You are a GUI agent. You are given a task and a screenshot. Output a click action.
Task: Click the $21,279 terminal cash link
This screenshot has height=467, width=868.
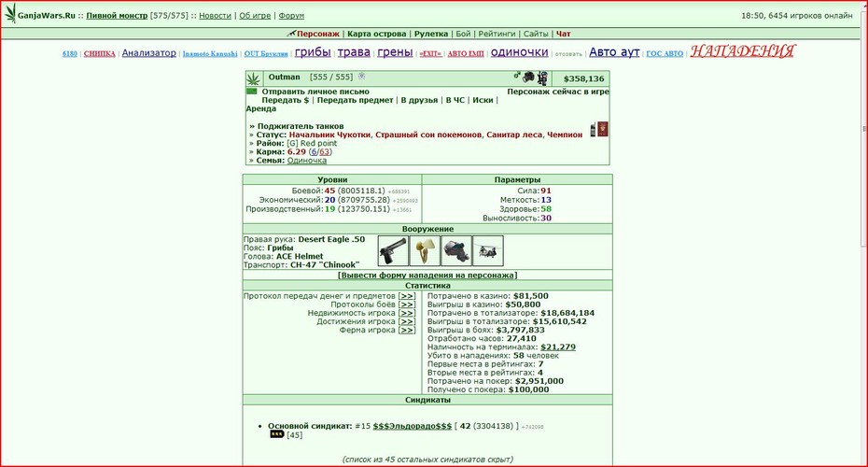click(x=558, y=347)
